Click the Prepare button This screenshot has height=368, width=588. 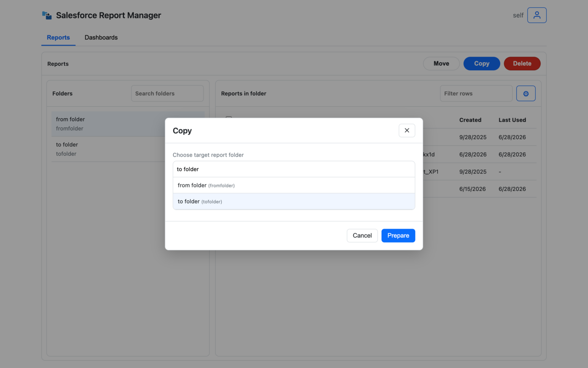coord(398,236)
